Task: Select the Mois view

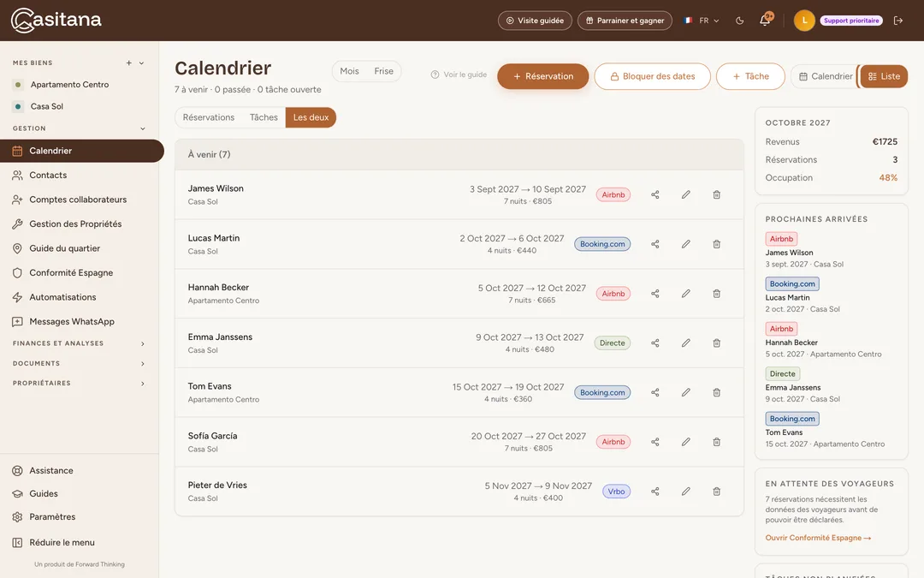Action: 349,71
